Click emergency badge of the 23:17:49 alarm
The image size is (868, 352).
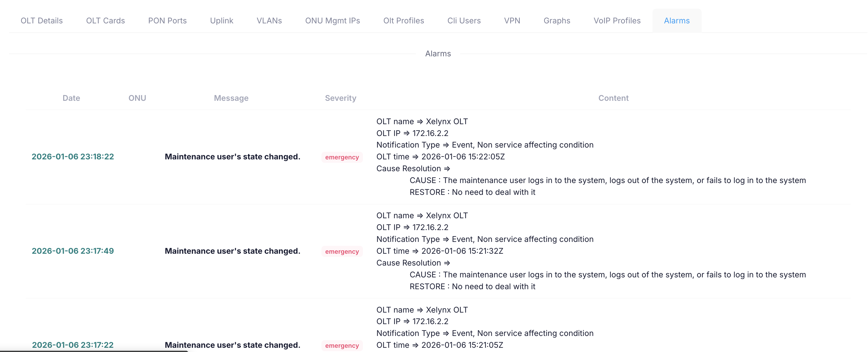[342, 251]
